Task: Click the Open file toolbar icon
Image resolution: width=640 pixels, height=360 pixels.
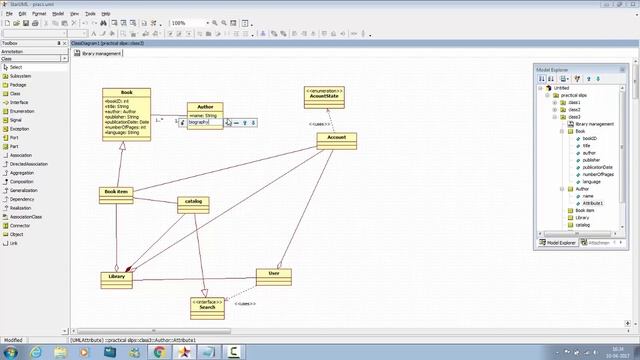Action: click(x=16, y=23)
